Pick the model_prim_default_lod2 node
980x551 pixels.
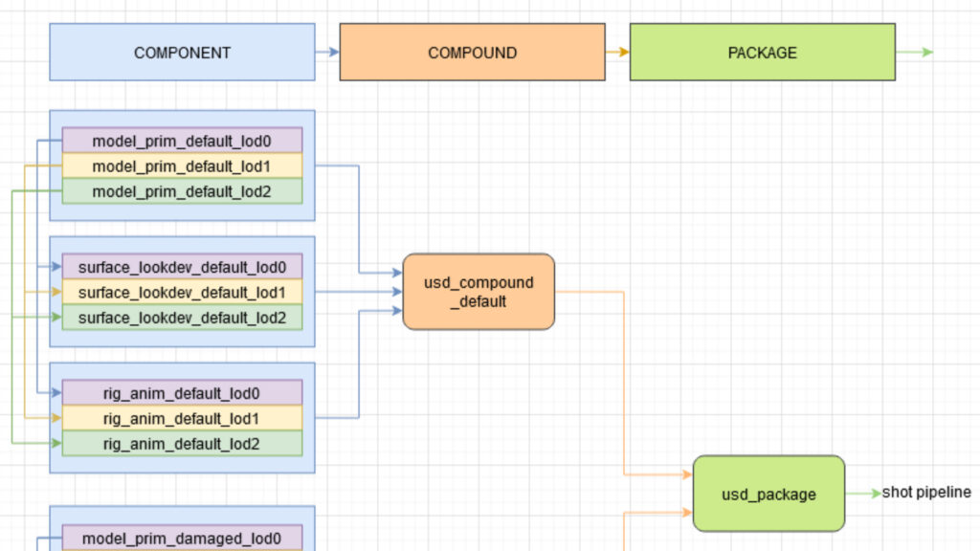182,191
